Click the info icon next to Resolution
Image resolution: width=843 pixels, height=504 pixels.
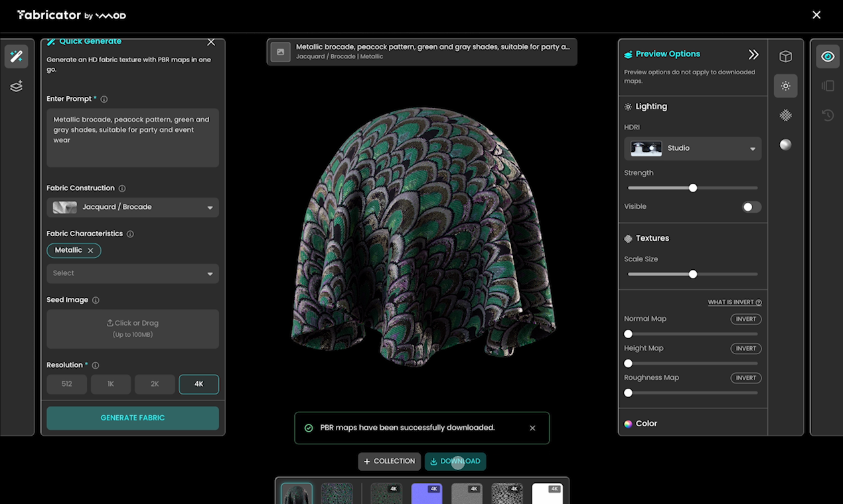click(96, 365)
